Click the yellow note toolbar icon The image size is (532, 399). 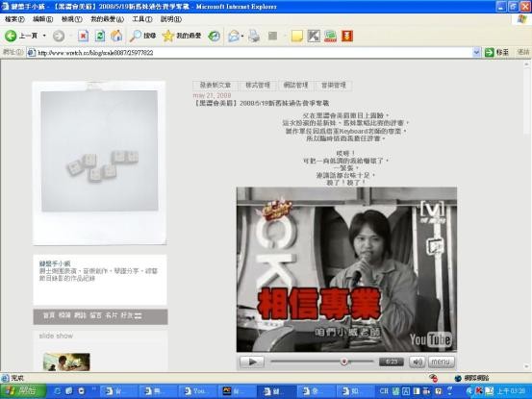(297, 36)
